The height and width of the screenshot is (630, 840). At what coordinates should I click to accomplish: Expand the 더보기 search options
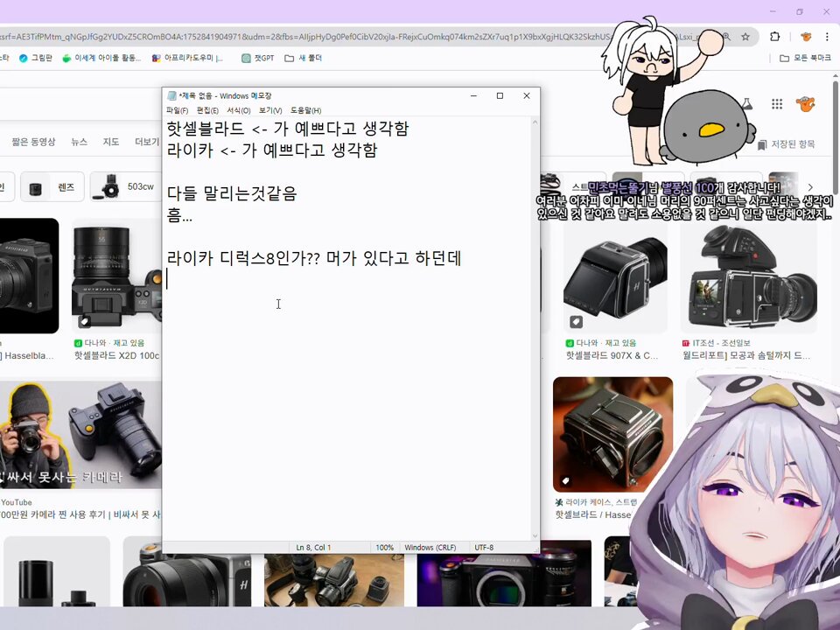click(147, 142)
